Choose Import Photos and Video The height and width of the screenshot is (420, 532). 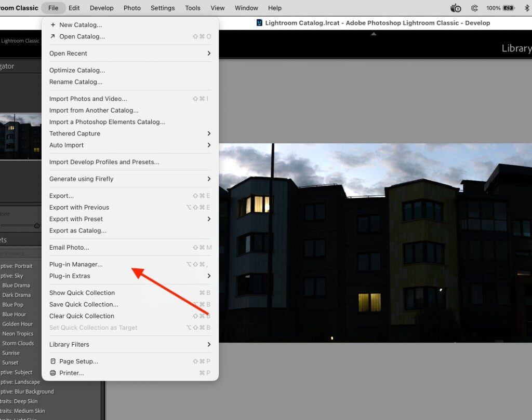tap(130, 99)
